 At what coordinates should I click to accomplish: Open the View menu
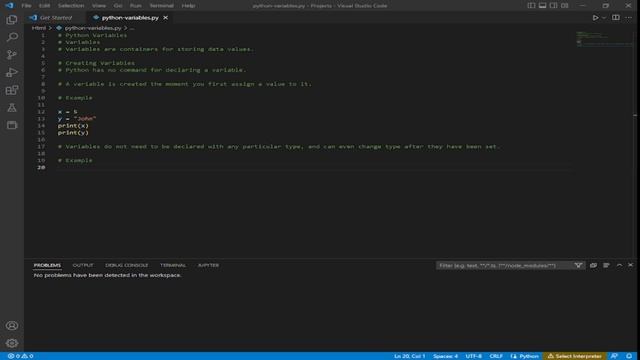click(x=99, y=6)
